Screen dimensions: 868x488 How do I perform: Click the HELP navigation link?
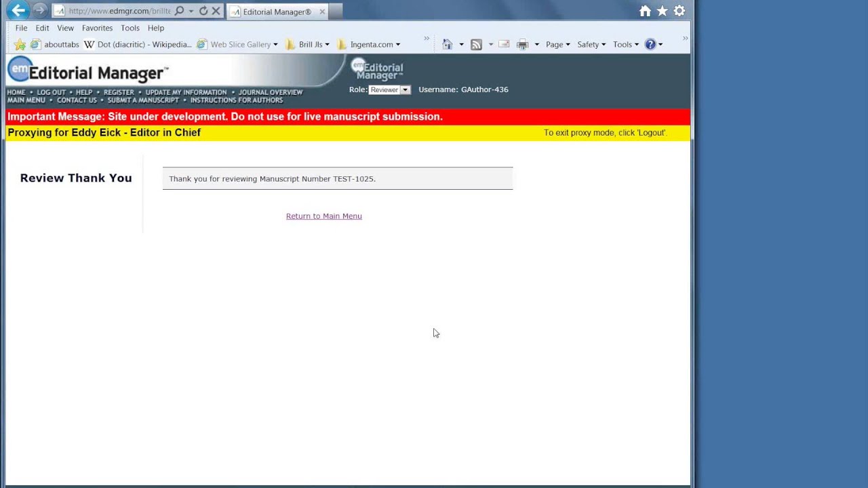pos(84,92)
